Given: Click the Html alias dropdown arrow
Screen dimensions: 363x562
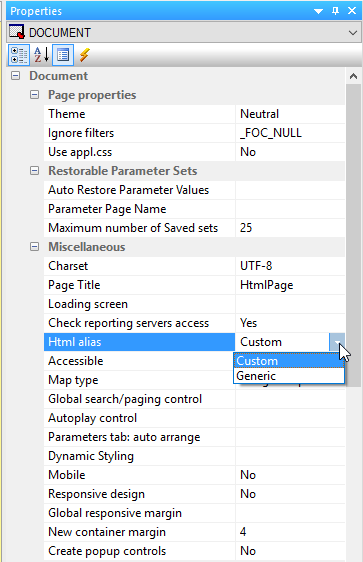Looking at the screenshot, I should coord(337,342).
